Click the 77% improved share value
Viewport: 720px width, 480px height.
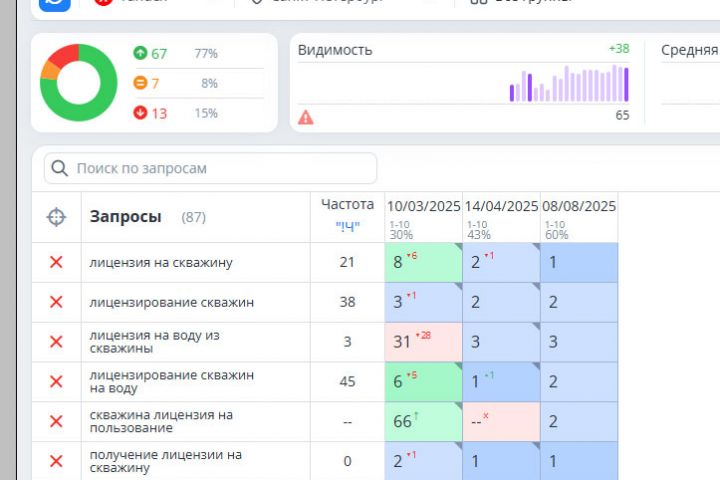(206, 54)
